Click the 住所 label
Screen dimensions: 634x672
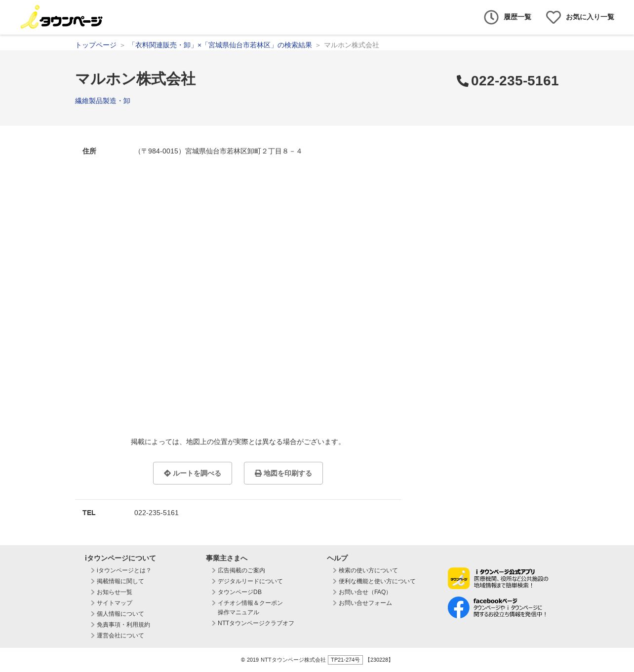click(89, 151)
